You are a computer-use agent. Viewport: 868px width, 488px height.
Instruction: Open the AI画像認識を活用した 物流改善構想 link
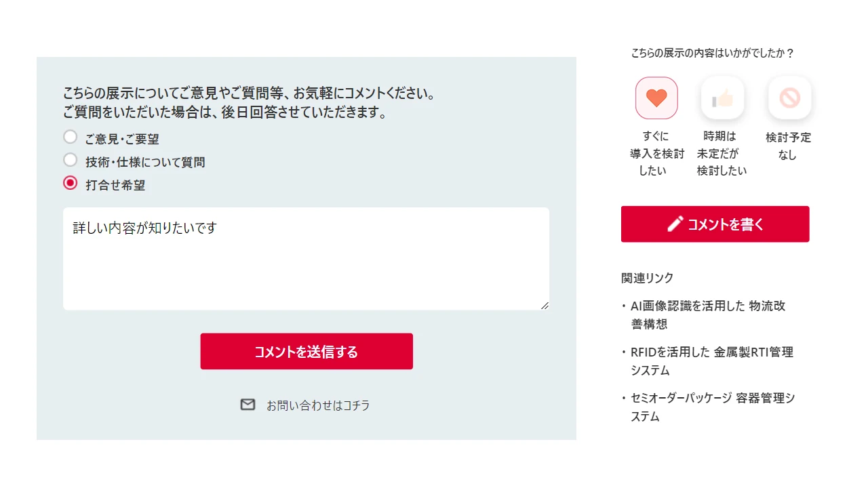point(708,315)
